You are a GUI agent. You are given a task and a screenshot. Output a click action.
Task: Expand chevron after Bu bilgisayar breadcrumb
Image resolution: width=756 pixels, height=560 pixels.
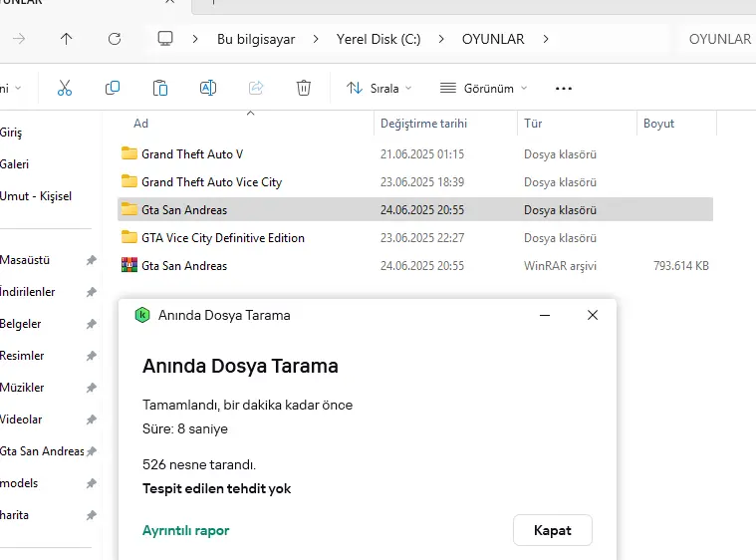[x=316, y=39]
